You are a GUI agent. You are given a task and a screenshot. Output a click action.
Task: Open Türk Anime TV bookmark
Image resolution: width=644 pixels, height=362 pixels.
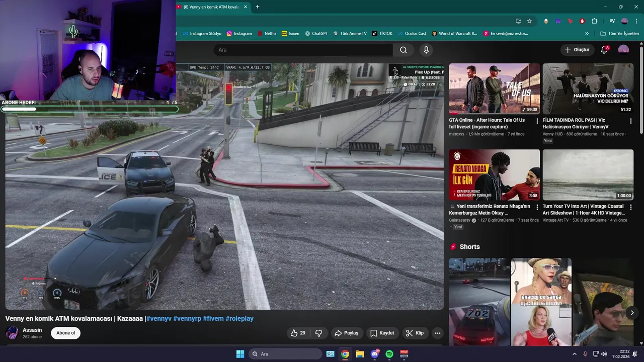click(x=350, y=33)
